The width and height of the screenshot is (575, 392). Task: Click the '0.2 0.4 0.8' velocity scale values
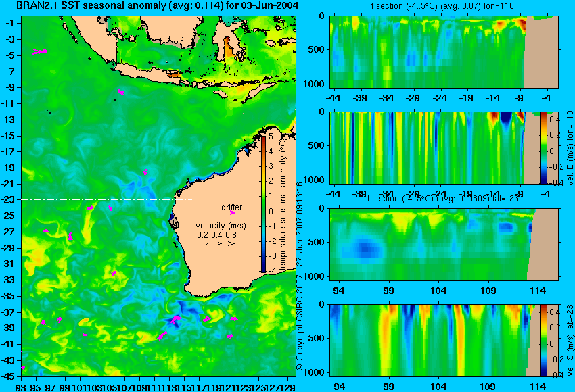pyautogui.click(x=216, y=235)
